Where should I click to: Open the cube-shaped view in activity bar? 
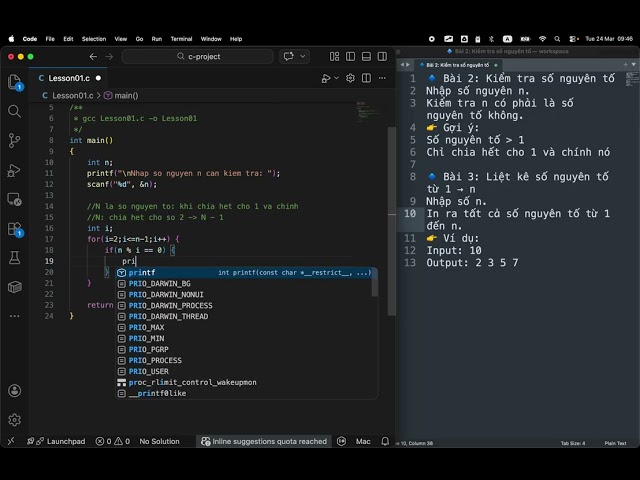point(15,287)
